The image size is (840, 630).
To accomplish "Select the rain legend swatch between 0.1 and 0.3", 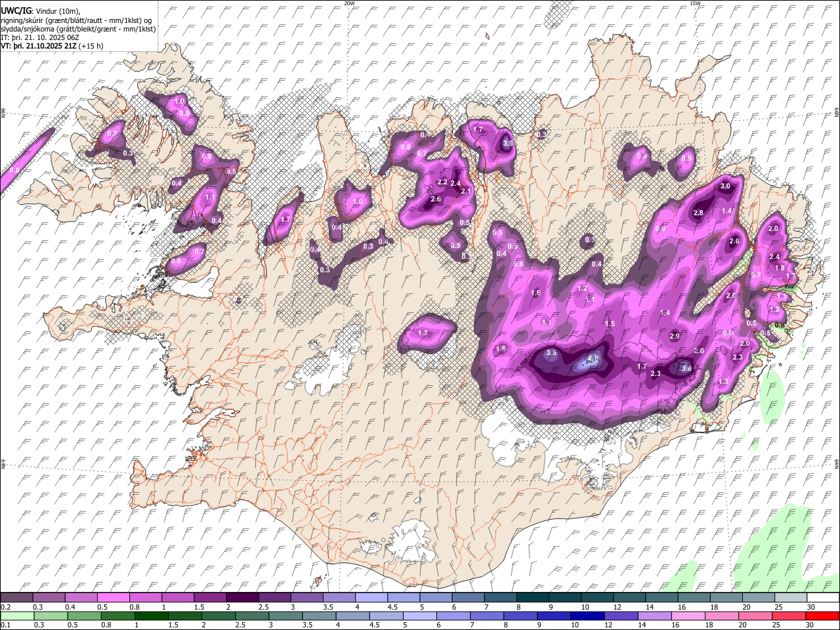I will [16, 616].
